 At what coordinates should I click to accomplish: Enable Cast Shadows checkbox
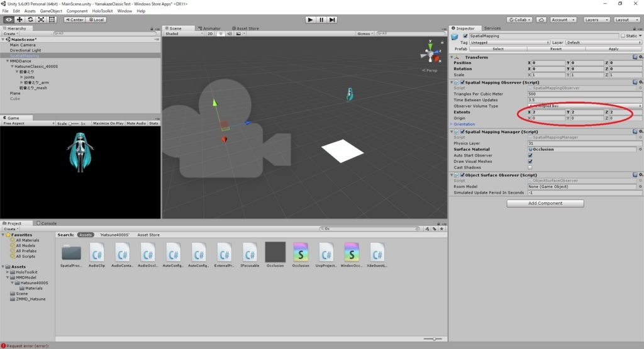(530, 167)
